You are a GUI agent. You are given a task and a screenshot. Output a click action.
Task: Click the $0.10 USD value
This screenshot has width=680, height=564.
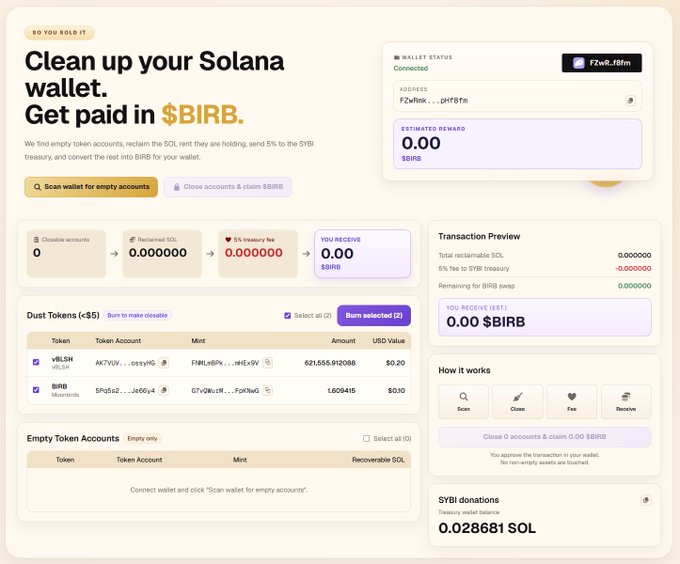click(x=396, y=391)
